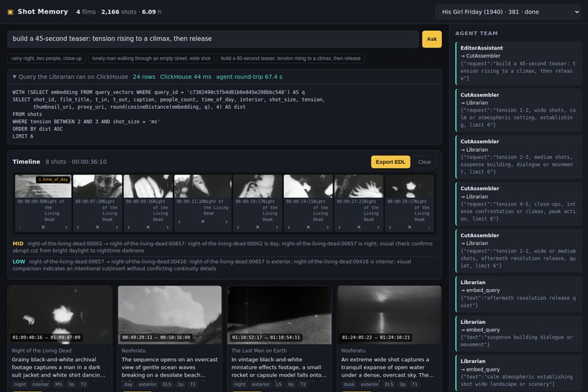This screenshot has width=588, height=392.
Task: Remove the 00:00:27:21 shot from timeline
Action: point(359,227)
